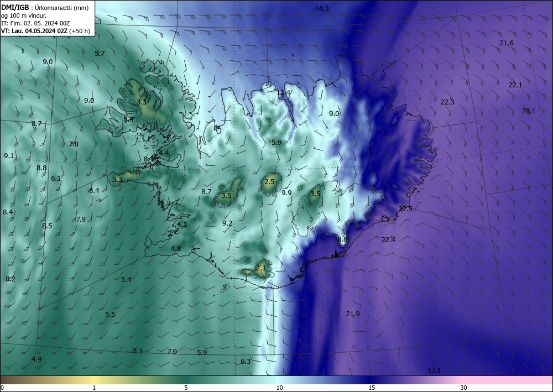The height and width of the screenshot is (392, 553).
Task: Click the '0' label on the color scale
Action: [2, 388]
